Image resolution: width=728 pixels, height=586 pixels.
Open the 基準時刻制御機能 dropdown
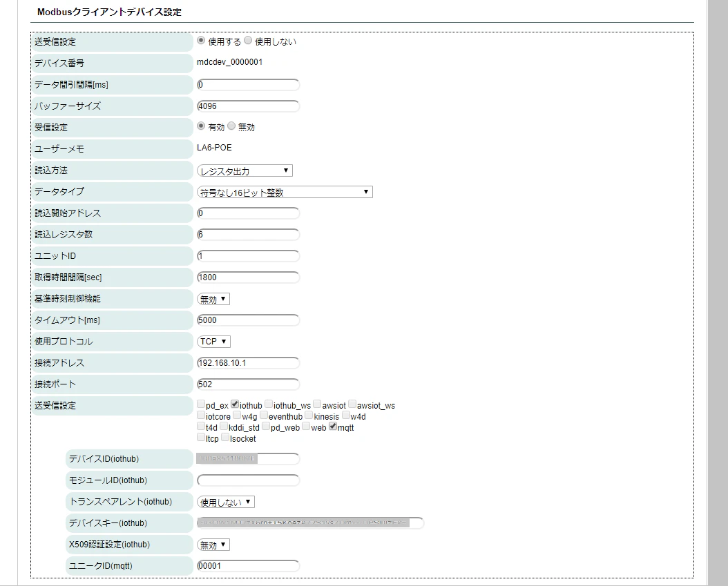tap(213, 299)
